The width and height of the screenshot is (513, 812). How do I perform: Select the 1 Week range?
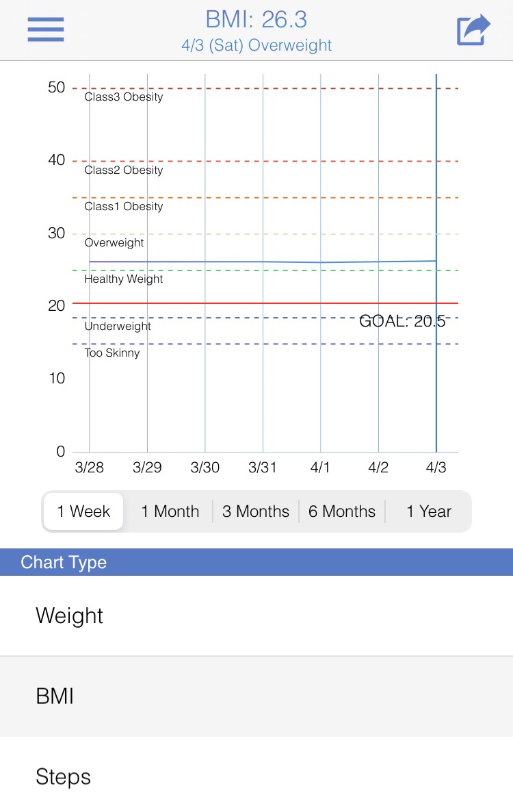coord(83,511)
